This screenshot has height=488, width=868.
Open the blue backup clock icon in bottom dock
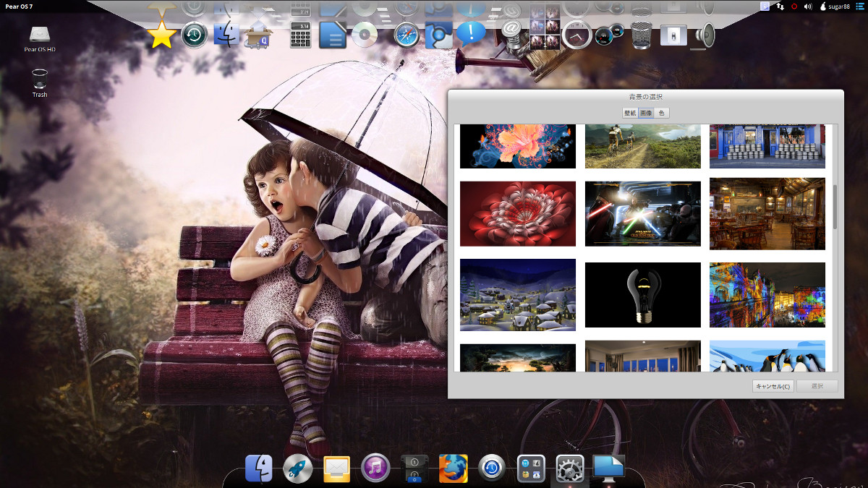click(x=492, y=468)
